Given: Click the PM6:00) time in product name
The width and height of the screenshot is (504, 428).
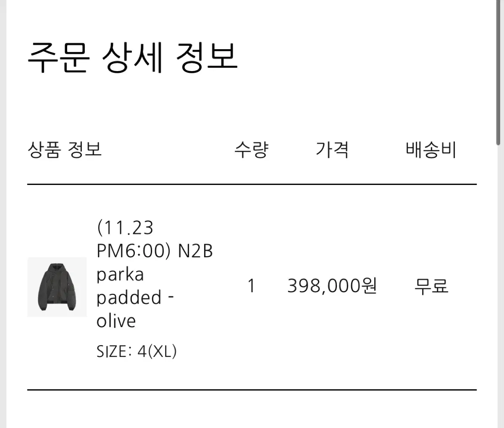Looking at the screenshot, I should click(x=134, y=251).
